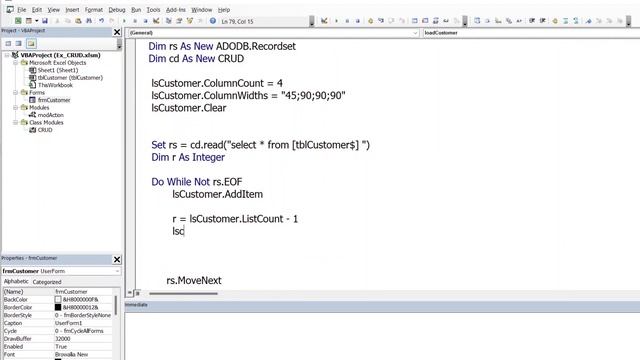Toggle Design Mode on the Standard toolbar
Screen dimensions: 640x360
156,21
